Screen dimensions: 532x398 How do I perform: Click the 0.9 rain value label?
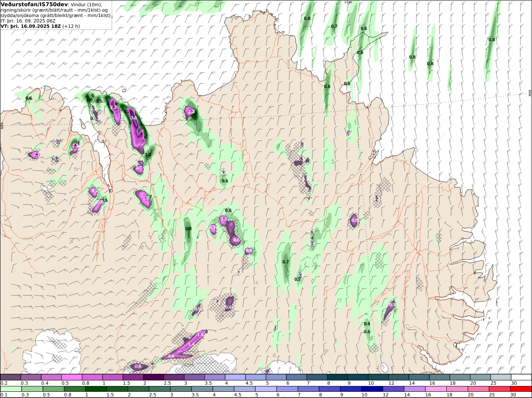(x=188, y=229)
